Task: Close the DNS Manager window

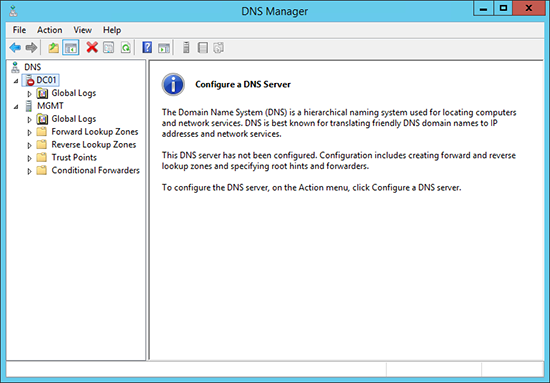Action: [x=529, y=8]
